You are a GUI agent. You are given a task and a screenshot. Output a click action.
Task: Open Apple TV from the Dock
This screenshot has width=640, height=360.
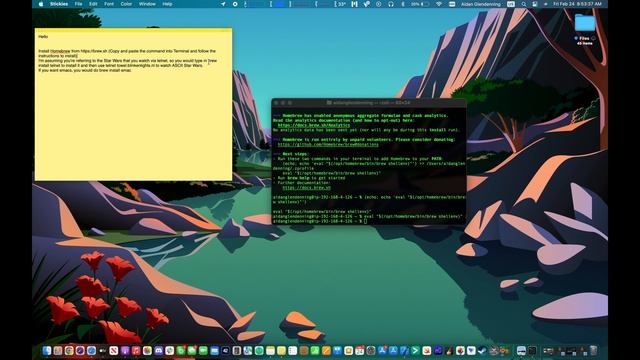click(x=102, y=351)
